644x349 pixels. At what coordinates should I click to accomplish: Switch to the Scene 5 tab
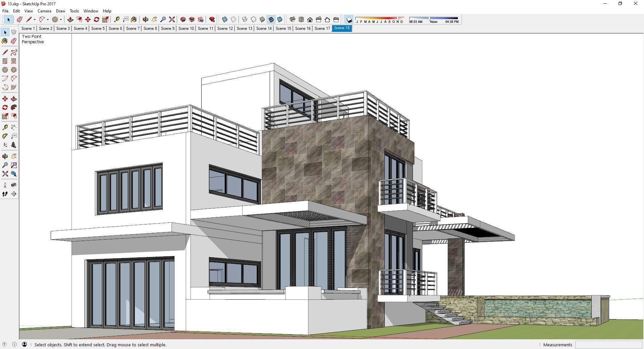pos(98,29)
